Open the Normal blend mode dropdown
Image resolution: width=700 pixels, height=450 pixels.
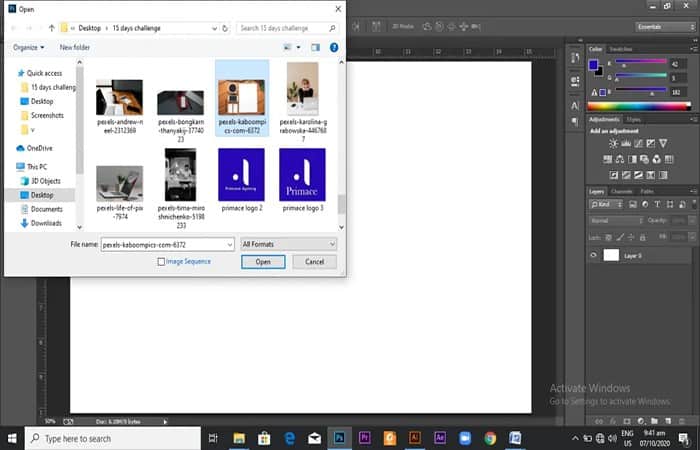tap(617, 221)
